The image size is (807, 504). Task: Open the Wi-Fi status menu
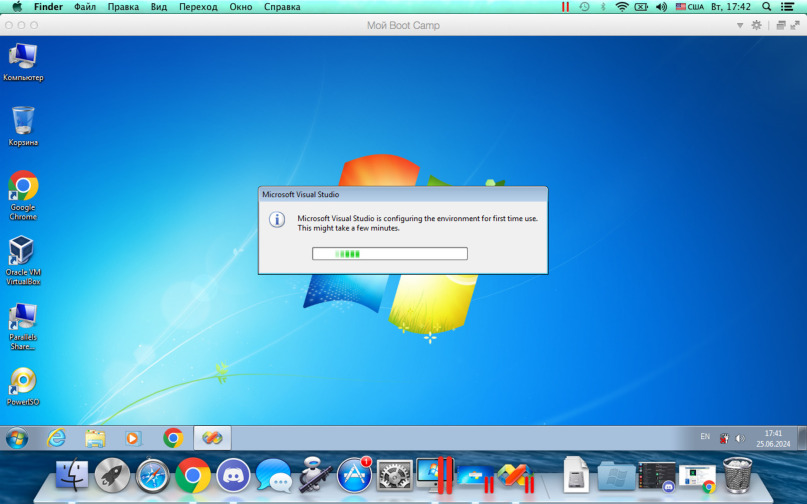click(622, 7)
